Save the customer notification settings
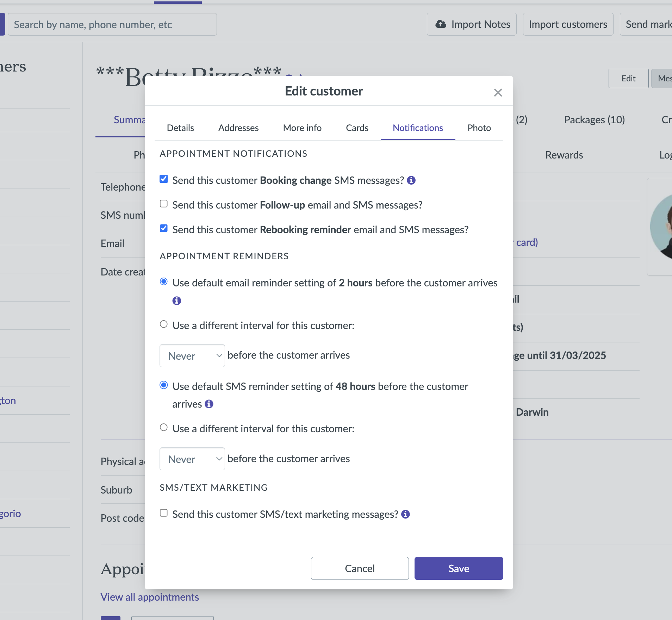672x620 pixels. 459,569
